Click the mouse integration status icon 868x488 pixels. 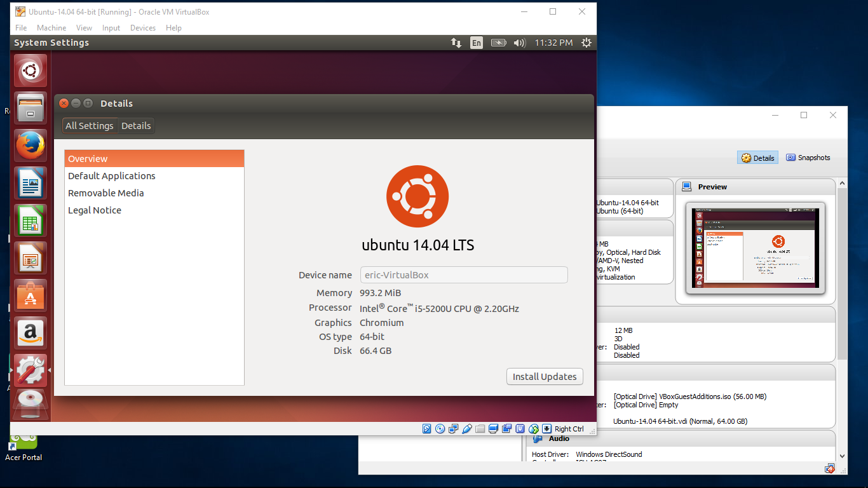[533, 429]
